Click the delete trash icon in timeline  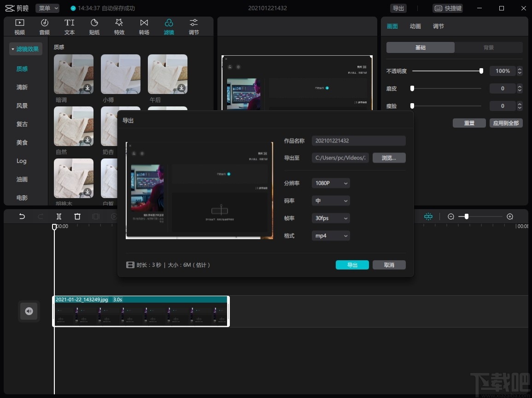77,217
